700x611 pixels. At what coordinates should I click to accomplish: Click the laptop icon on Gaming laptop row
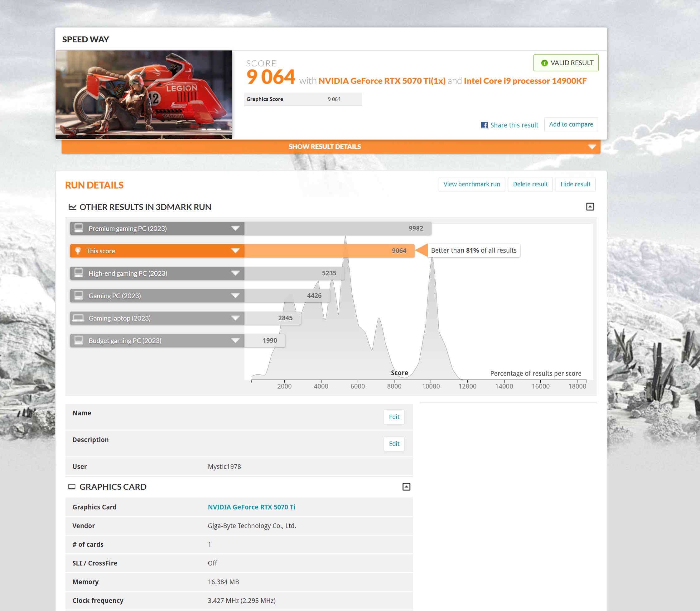tap(79, 318)
